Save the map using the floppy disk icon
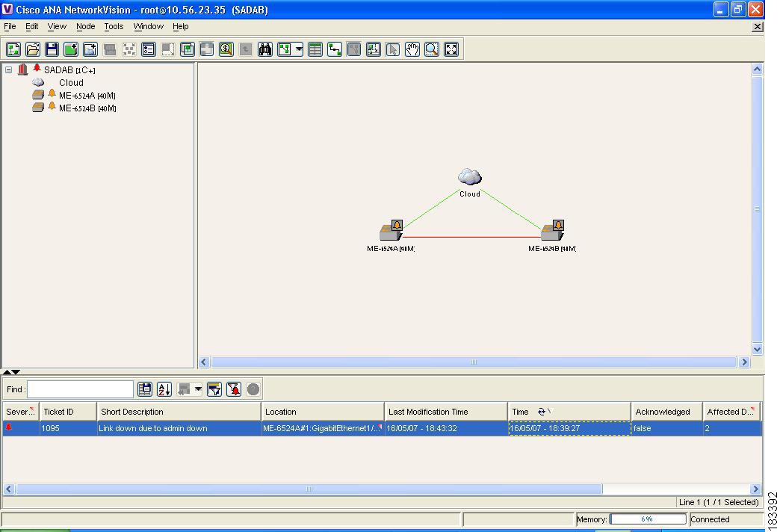The height and width of the screenshot is (532, 780). tap(52, 49)
